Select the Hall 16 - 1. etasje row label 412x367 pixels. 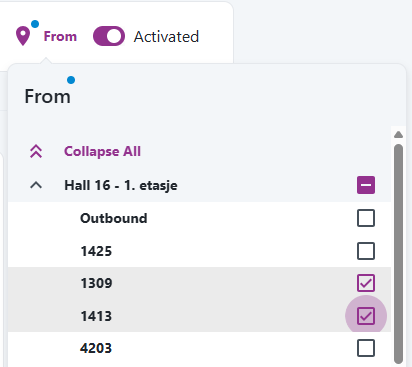click(x=121, y=185)
